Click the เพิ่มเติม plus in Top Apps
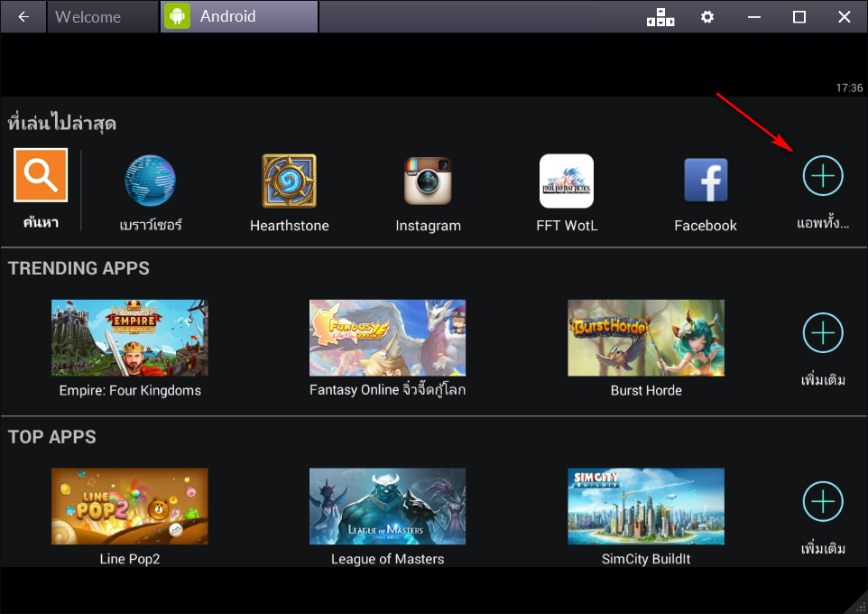This screenshot has height=614, width=868. (x=823, y=501)
